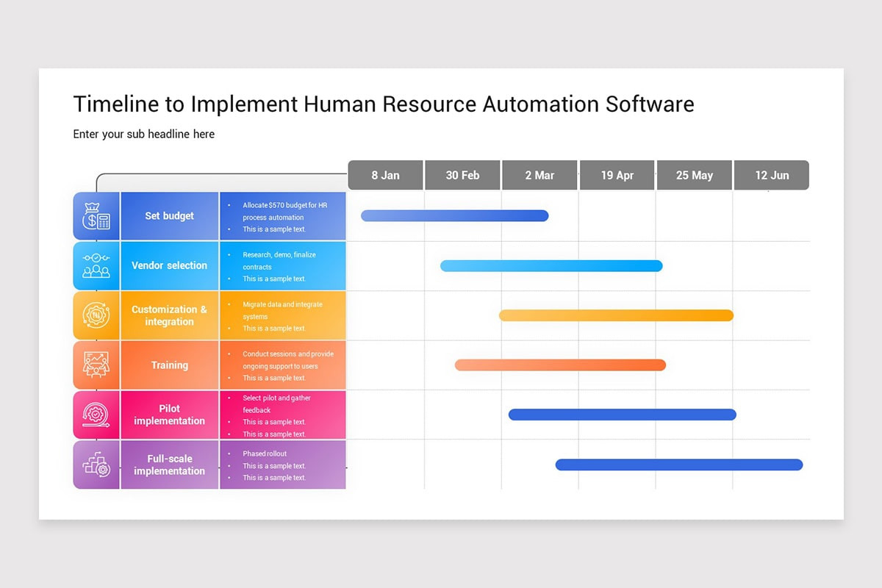Switch to the "12 Jun" column header
This screenshot has height=588, width=882.
pos(771,175)
